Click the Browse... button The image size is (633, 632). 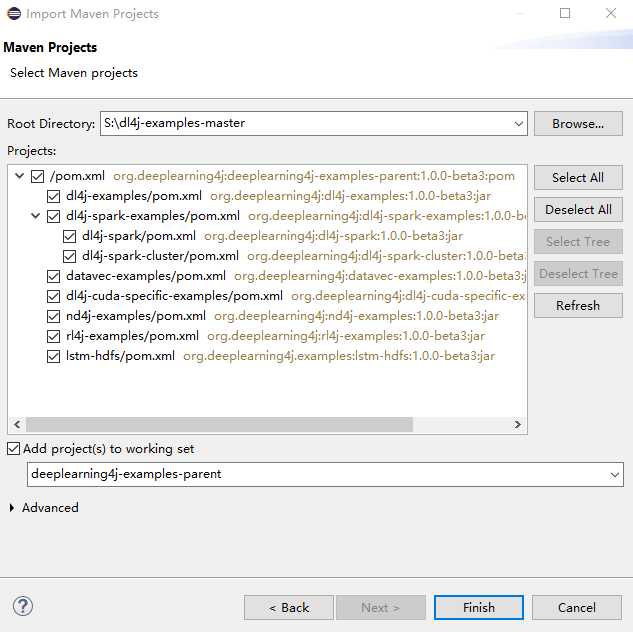578,123
